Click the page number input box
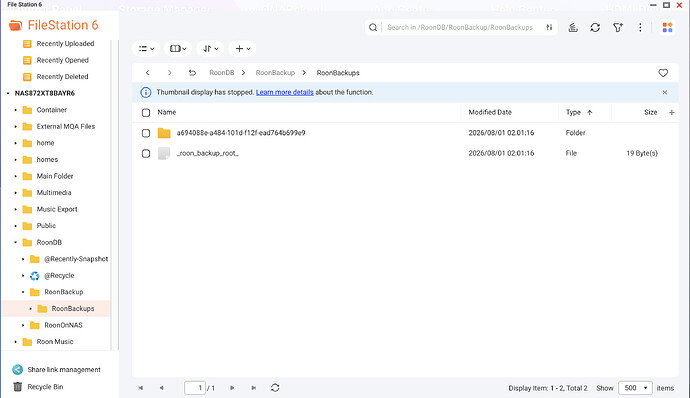Image resolution: width=690 pixels, height=398 pixels. click(195, 388)
